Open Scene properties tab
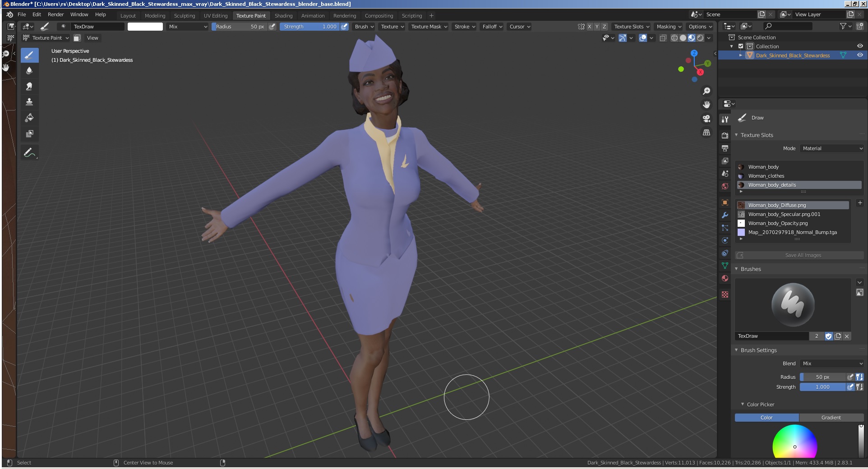868x469 pixels. point(725,173)
